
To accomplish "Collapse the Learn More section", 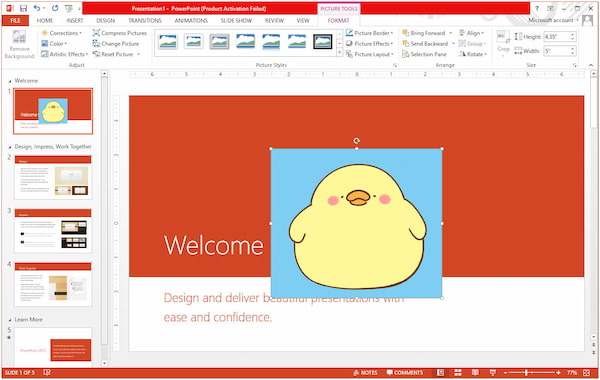I will 10,320.
